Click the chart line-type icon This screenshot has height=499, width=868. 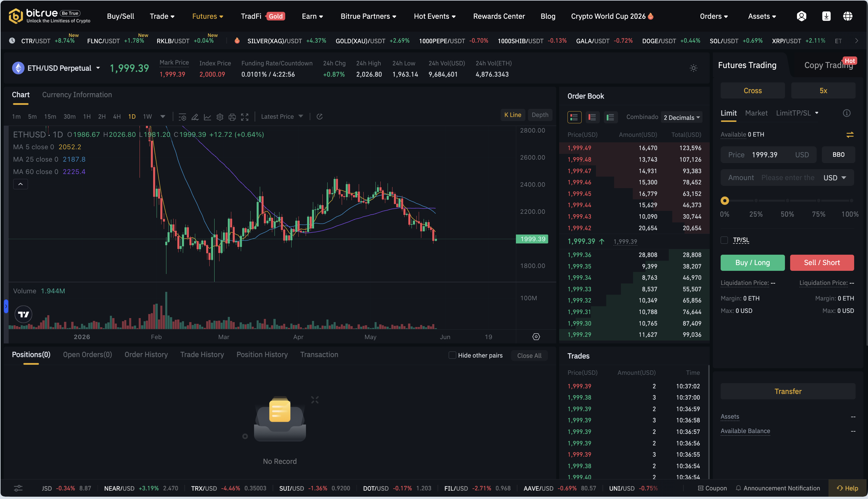(x=207, y=117)
